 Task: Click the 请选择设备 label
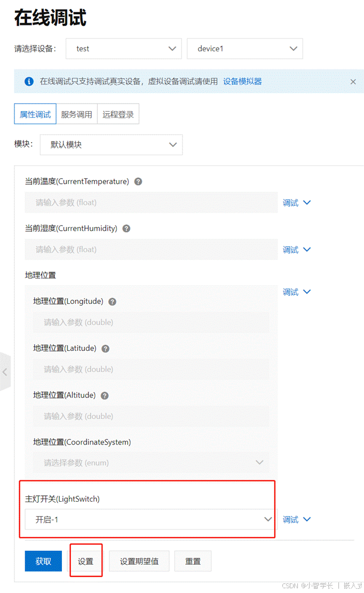coord(35,49)
